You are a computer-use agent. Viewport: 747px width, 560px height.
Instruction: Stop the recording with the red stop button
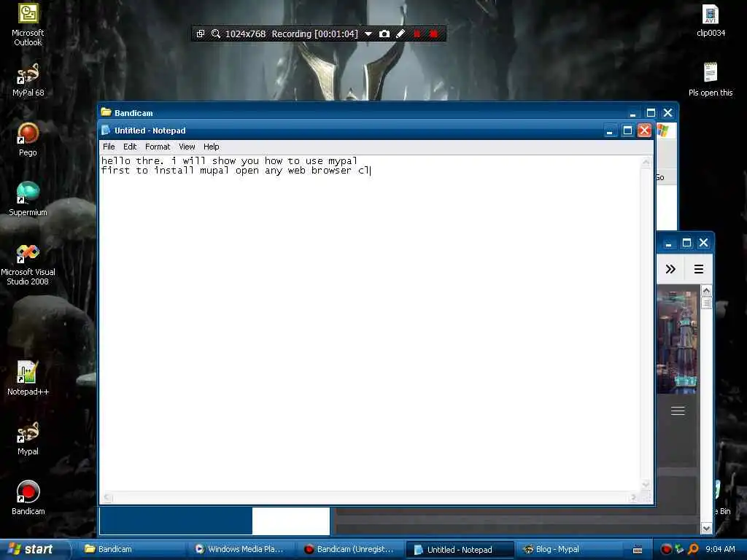click(x=433, y=34)
